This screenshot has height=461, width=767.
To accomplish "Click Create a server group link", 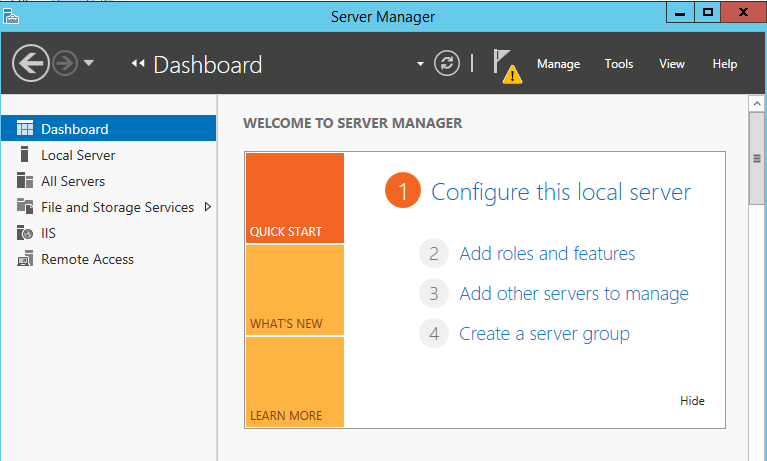I will 544,334.
